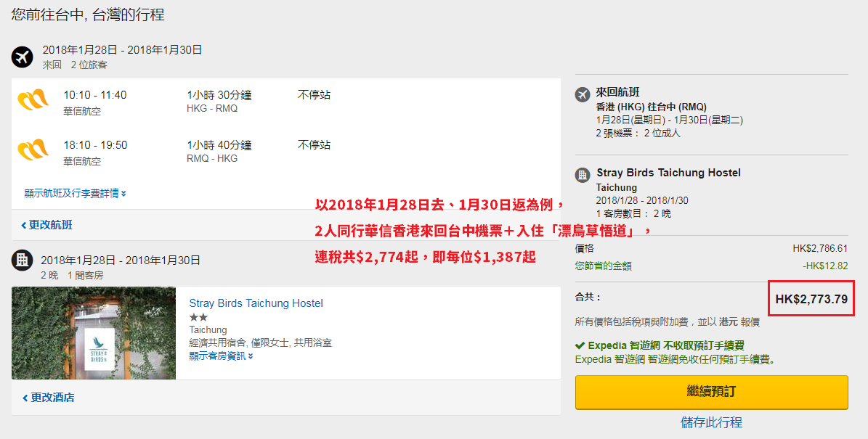Click 不停站 on the 18:10 flight row
868x439 pixels.
tap(314, 145)
